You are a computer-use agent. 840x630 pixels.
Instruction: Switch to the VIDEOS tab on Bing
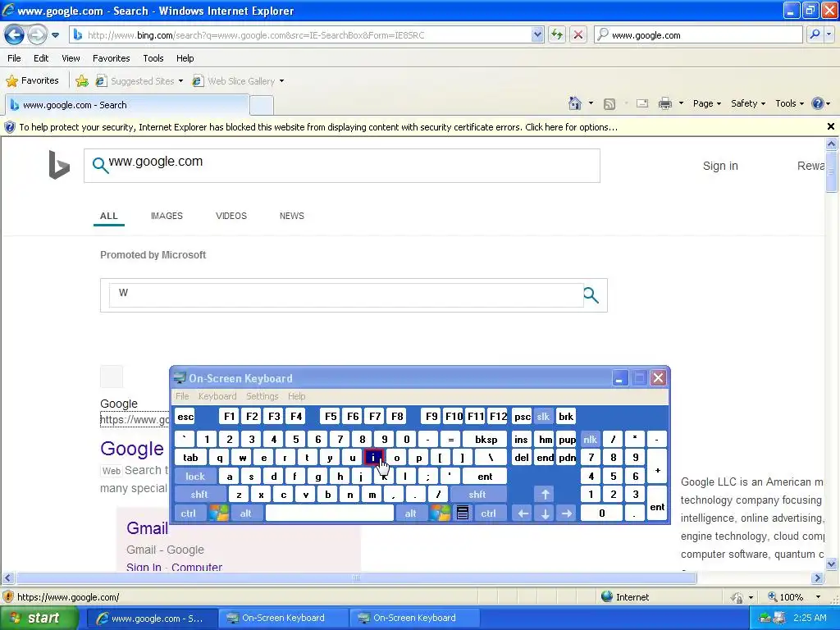(231, 216)
